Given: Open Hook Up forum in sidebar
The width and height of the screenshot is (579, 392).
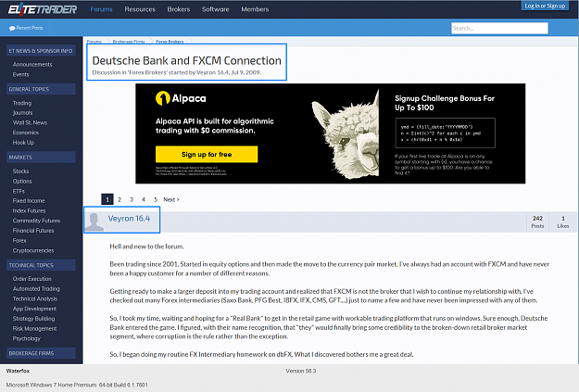Looking at the screenshot, I should (x=23, y=142).
